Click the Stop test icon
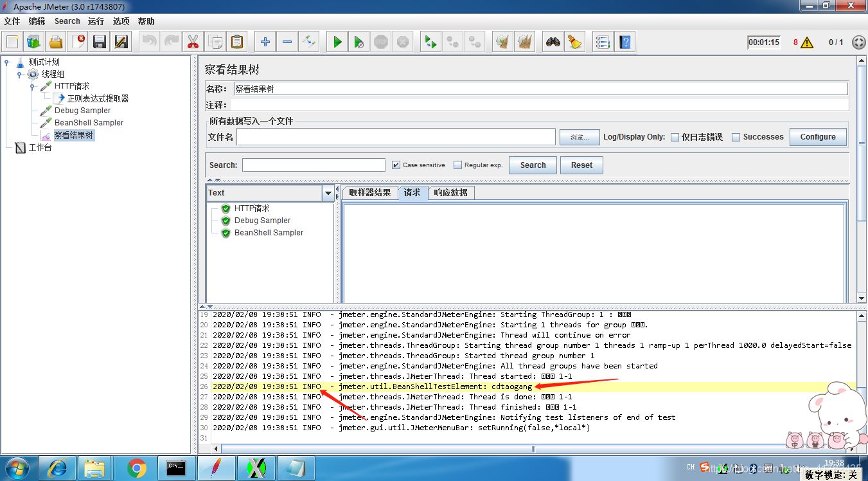 pyautogui.click(x=380, y=42)
